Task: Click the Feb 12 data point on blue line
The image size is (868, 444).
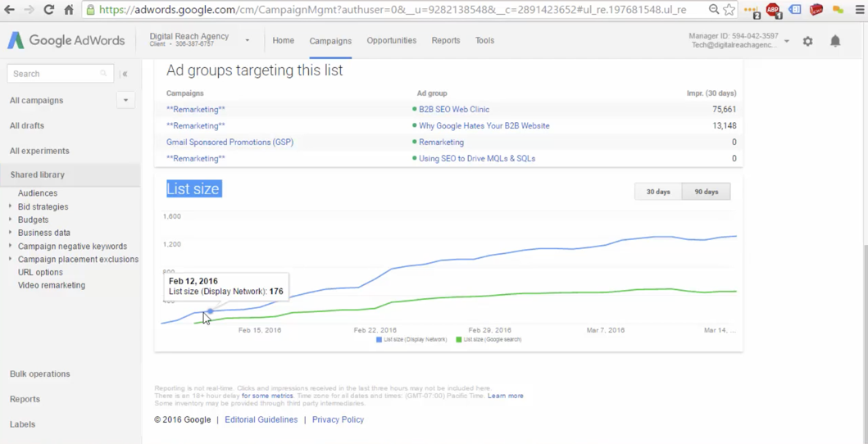Action: [x=211, y=311]
